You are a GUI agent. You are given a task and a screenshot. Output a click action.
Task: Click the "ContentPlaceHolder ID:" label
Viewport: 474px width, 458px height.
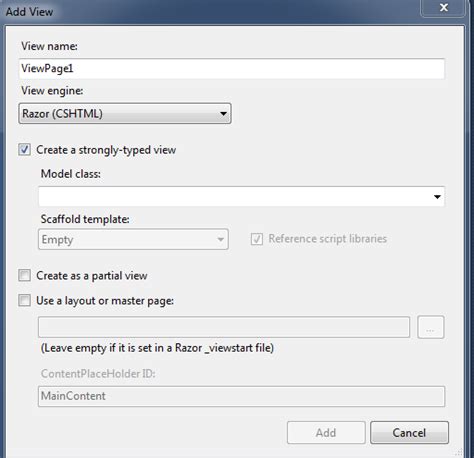(x=98, y=374)
